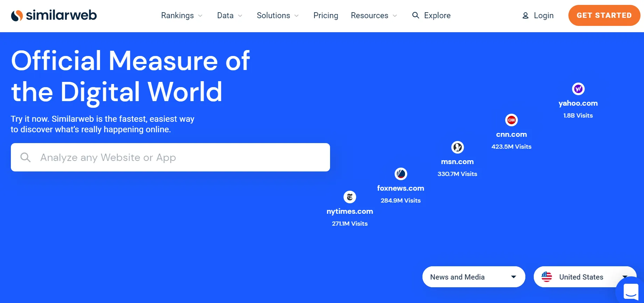Open the United States country dropdown
This screenshot has width=644, height=303.
tap(581, 277)
